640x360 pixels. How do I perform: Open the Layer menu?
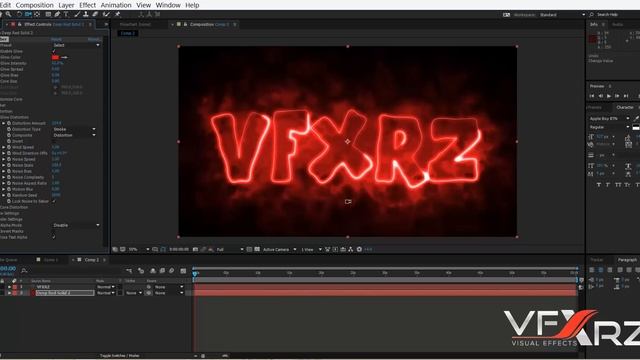click(66, 5)
